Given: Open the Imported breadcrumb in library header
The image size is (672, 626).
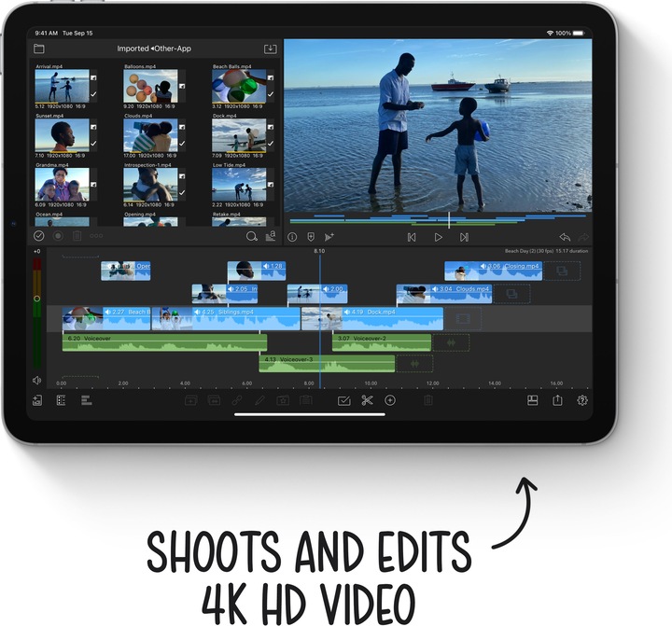Looking at the screenshot, I should pos(133,49).
